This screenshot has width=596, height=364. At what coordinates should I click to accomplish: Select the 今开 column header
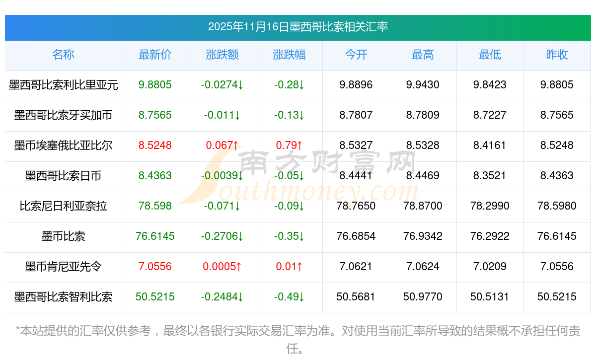[x=356, y=55]
